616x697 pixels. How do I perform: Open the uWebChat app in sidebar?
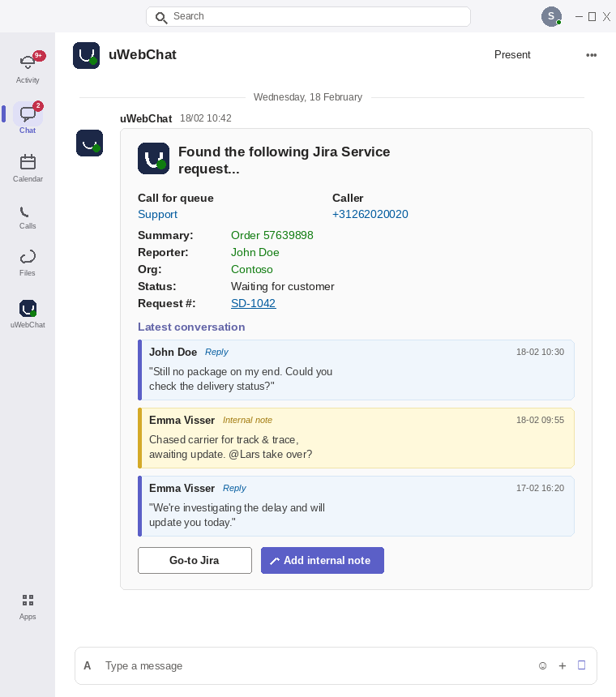[x=28, y=314]
